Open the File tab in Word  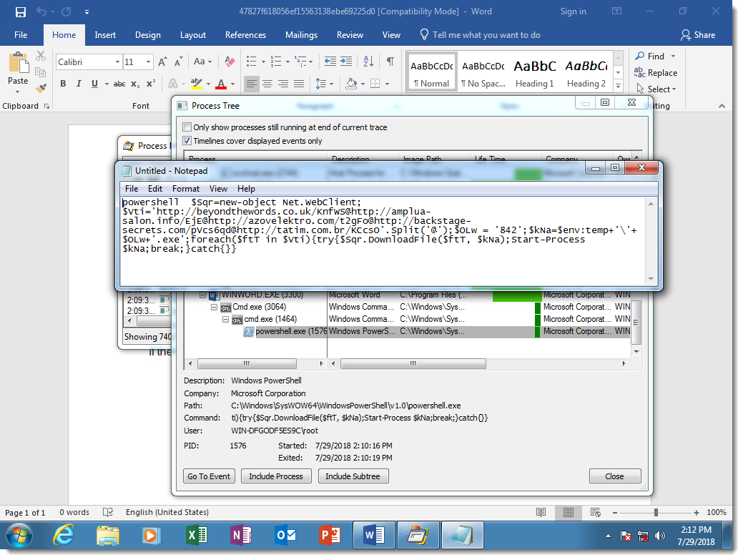[21, 35]
